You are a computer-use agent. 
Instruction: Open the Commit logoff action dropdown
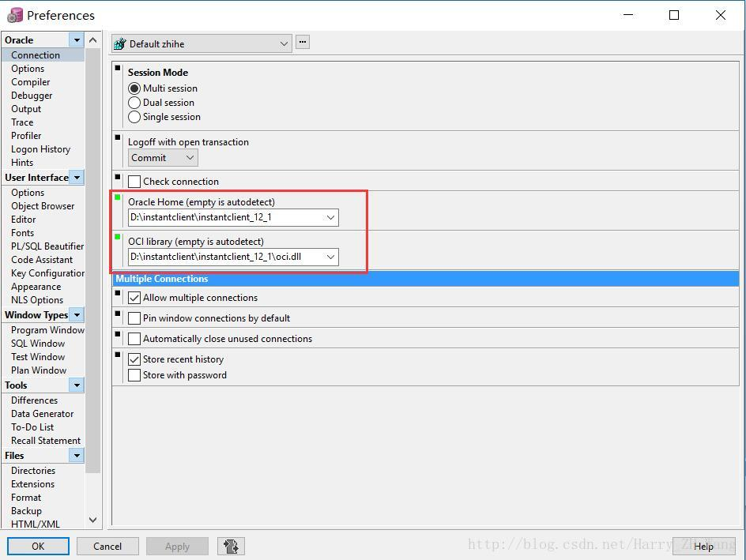click(x=163, y=158)
